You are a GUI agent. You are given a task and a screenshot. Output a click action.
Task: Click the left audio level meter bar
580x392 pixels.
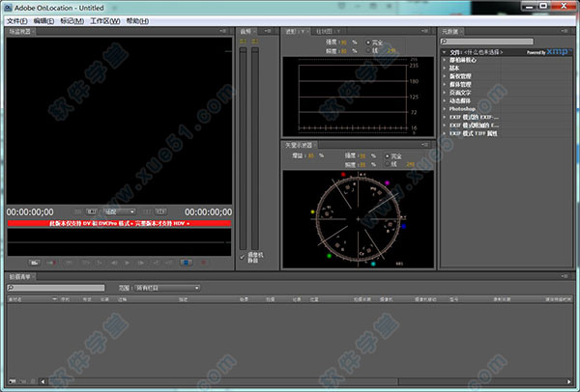pyautogui.click(x=243, y=149)
